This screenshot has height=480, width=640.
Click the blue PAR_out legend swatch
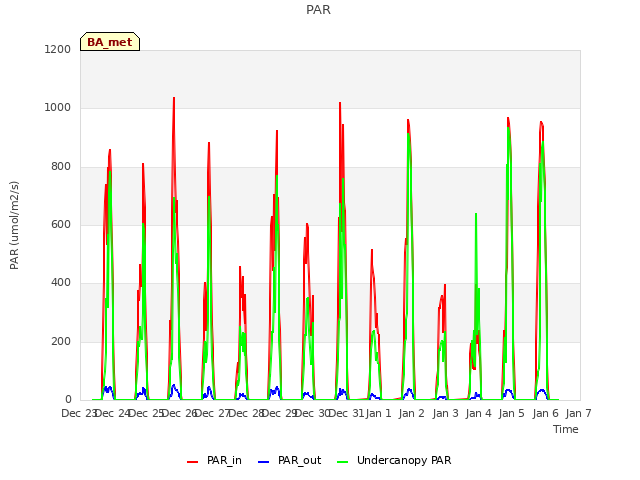tap(264, 462)
